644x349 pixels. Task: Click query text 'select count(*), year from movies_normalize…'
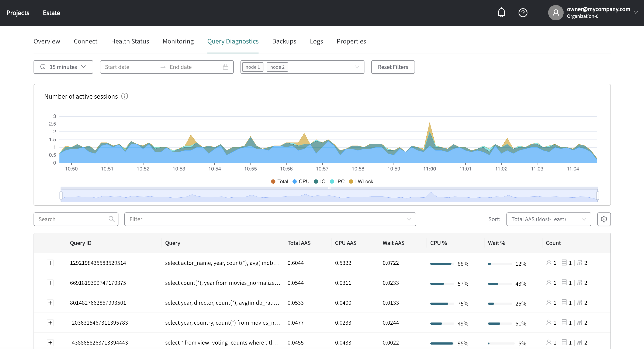(222, 283)
